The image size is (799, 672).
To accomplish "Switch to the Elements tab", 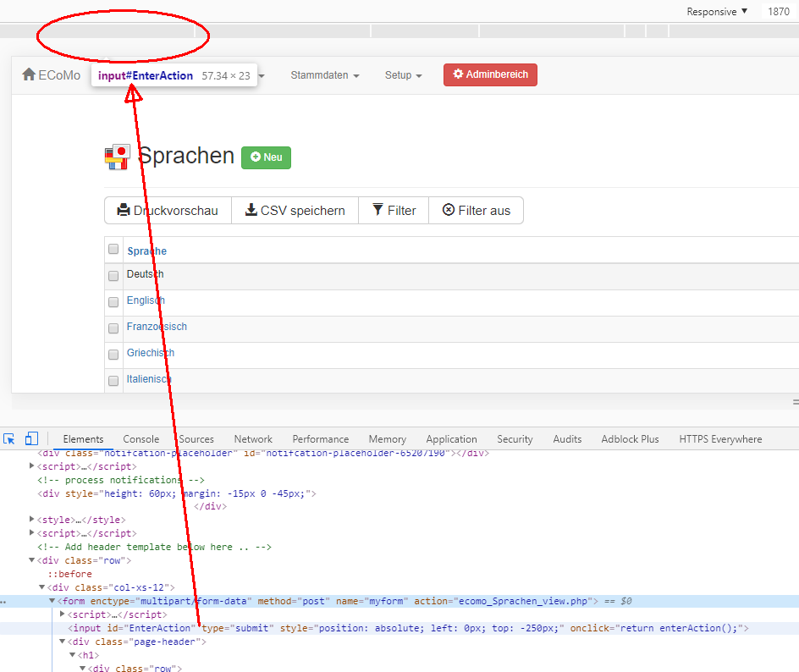I will [83, 439].
